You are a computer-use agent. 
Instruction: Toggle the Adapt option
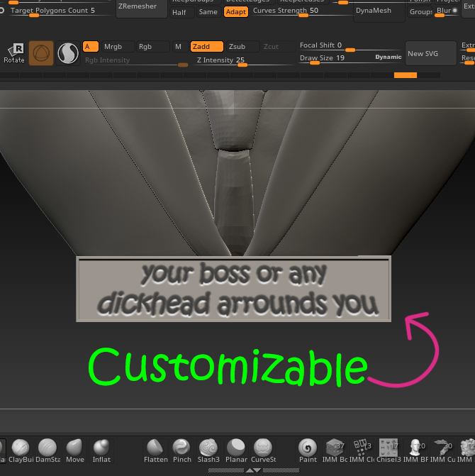(x=235, y=12)
